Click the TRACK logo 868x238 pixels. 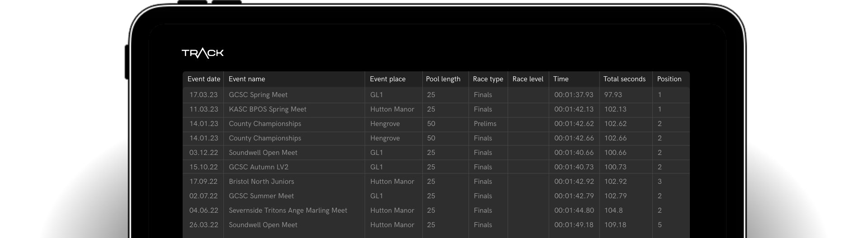[x=203, y=53]
